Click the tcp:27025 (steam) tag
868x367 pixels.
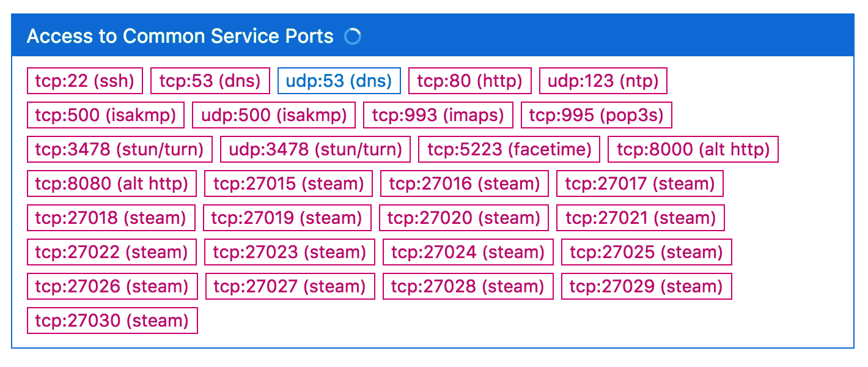pyautogui.click(x=647, y=252)
